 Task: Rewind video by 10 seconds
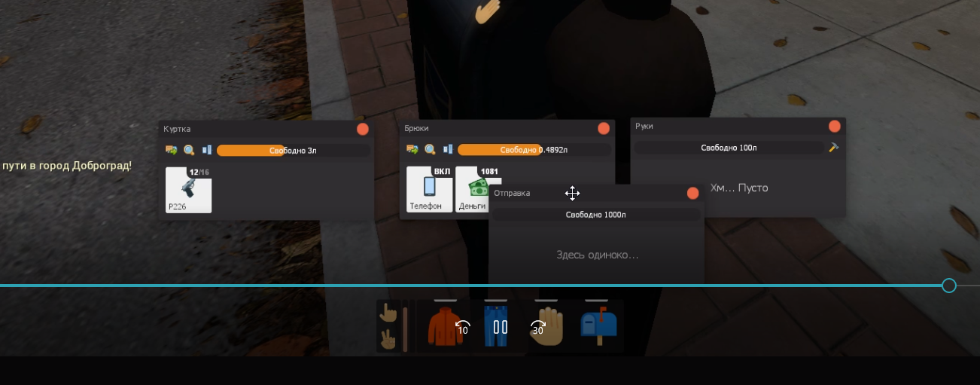point(462,327)
